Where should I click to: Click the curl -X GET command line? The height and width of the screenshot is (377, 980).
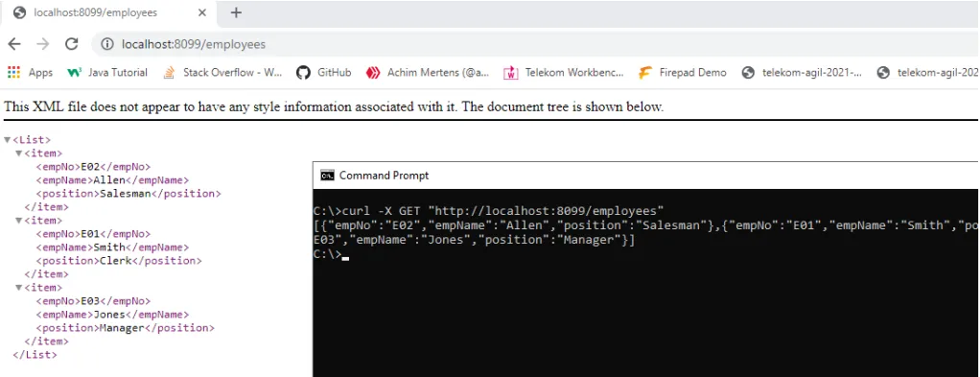coord(489,211)
